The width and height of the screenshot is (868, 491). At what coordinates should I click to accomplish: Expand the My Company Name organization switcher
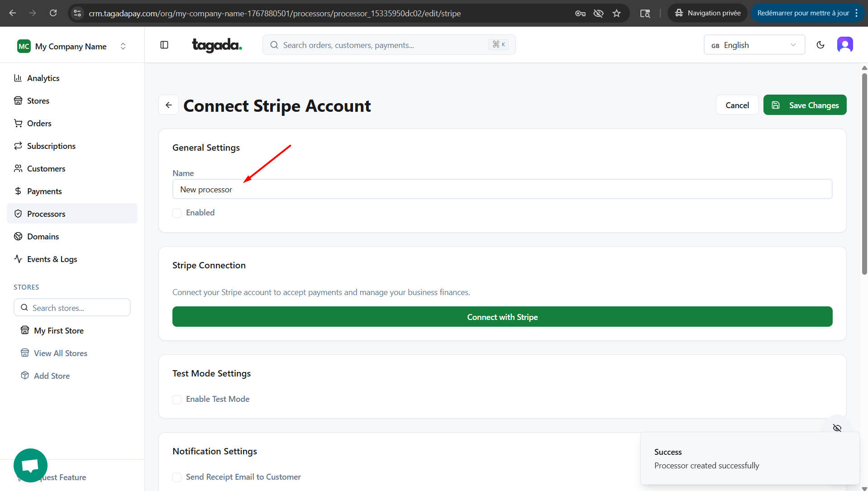tap(72, 46)
